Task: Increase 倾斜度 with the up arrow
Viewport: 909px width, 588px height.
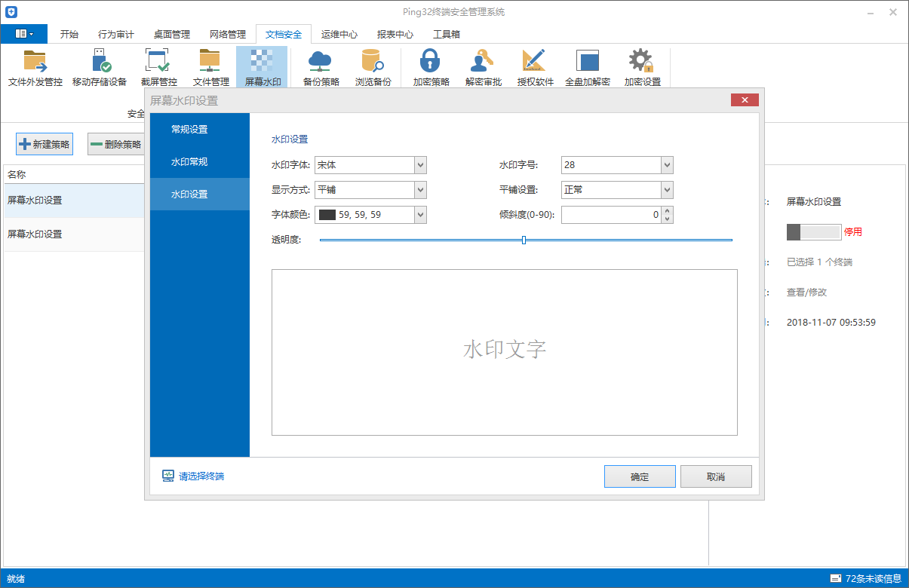Action: pyautogui.click(x=667, y=211)
